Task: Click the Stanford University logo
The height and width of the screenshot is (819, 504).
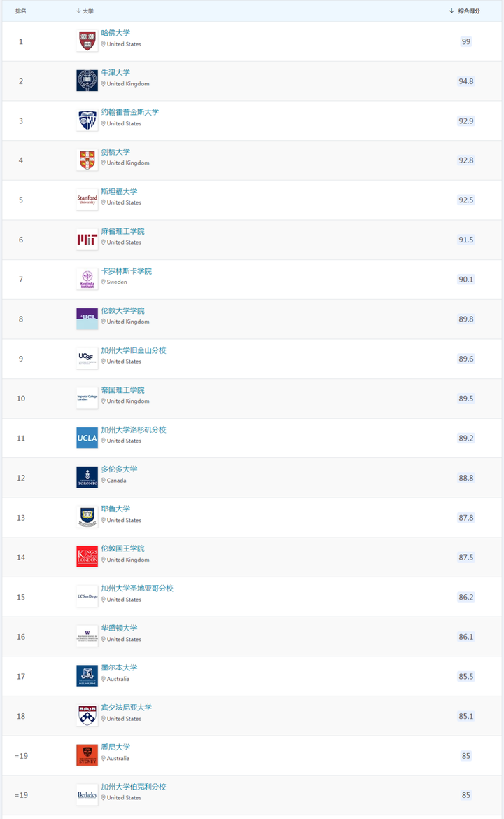Action: pos(87,200)
